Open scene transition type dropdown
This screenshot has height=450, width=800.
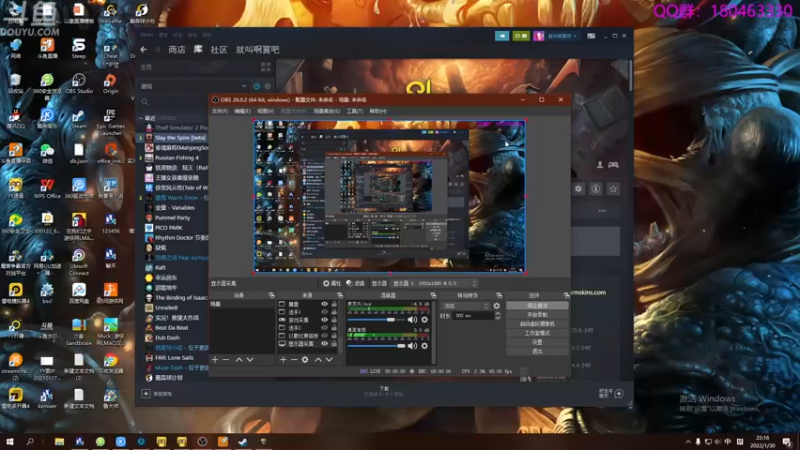point(466,306)
